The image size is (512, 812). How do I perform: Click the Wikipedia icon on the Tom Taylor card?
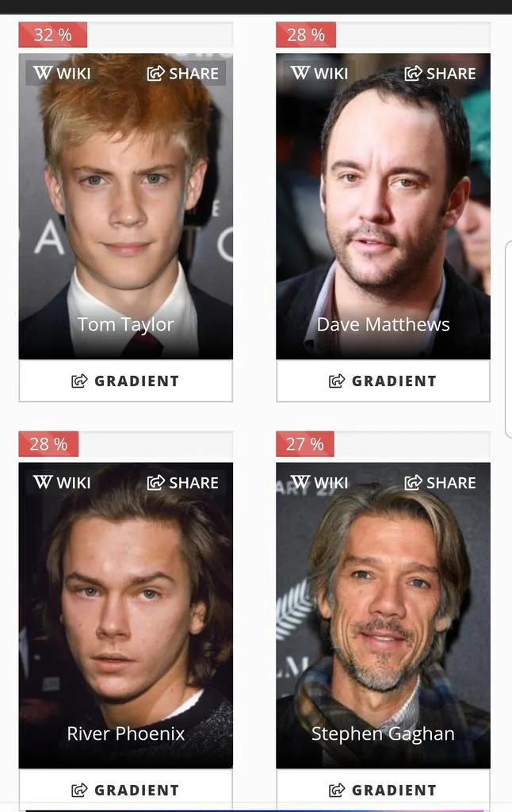click(43, 73)
